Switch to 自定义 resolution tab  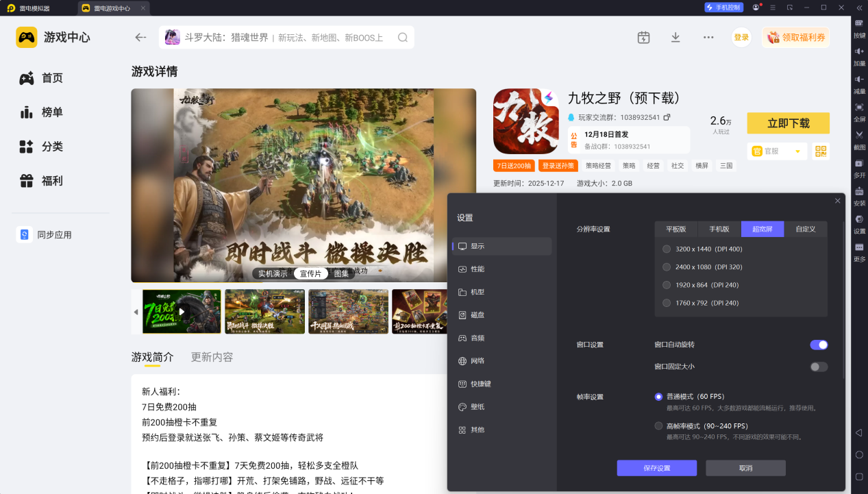coord(806,230)
